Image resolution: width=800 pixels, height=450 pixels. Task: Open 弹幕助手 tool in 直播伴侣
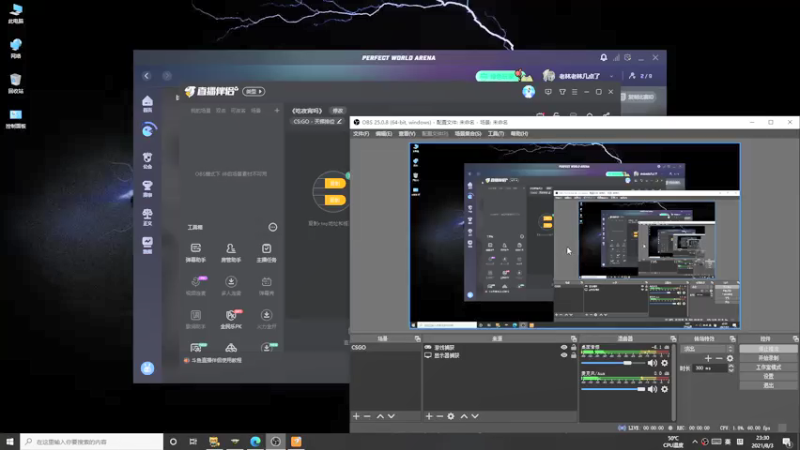tap(195, 253)
